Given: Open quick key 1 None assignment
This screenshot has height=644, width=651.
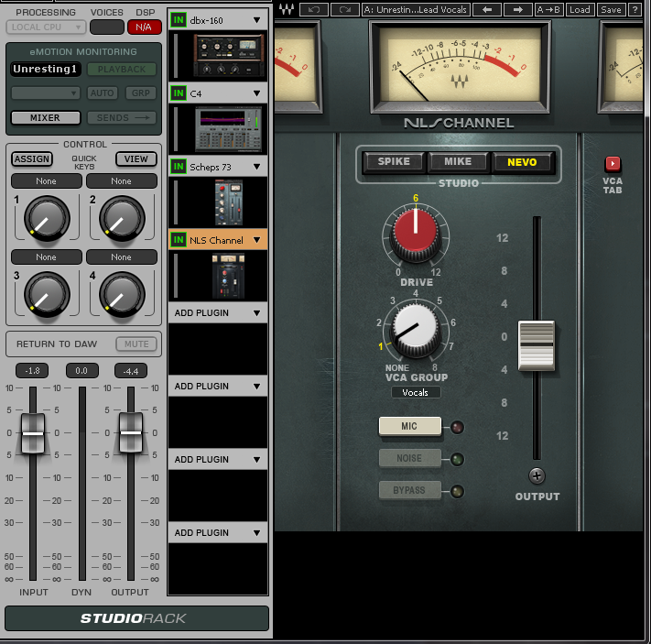Looking at the screenshot, I should point(47,181).
